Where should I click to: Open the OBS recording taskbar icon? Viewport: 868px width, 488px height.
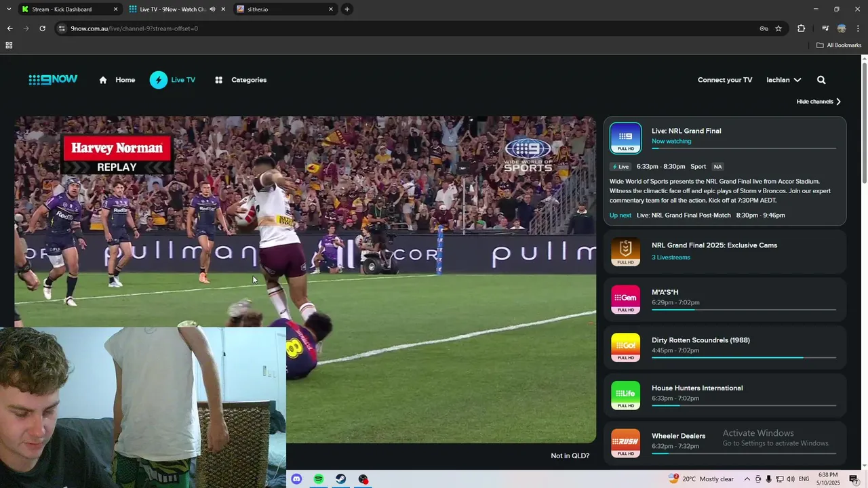(x=363, y=479)
